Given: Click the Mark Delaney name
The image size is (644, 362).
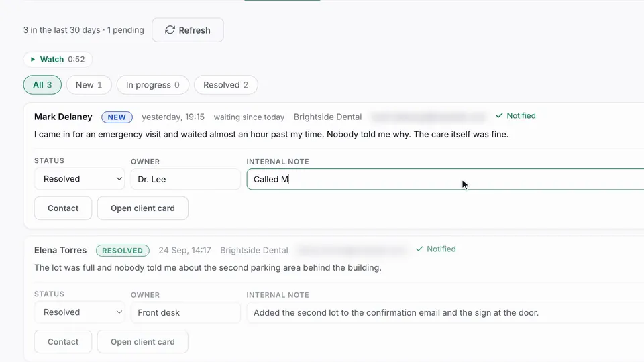Looking at the screenshot, I should (x=63, y=117).
